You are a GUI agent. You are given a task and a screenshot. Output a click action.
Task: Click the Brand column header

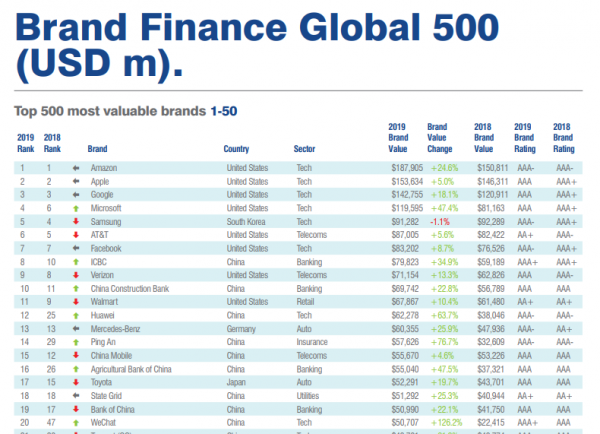pyautogui.click(x=98, y=149)
